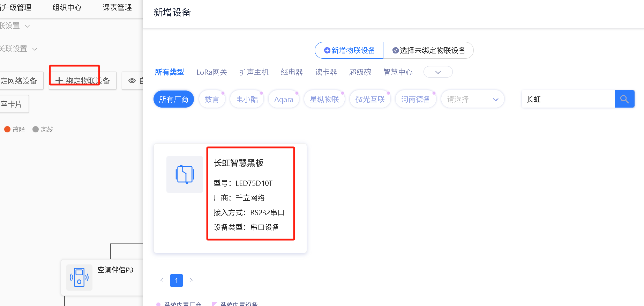Click the plus icon on 绑定物联设备

coord(59,81)
